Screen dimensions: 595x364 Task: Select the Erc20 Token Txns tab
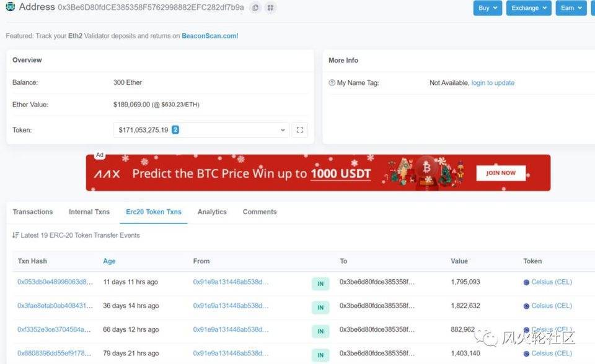[x=154, y=212]
